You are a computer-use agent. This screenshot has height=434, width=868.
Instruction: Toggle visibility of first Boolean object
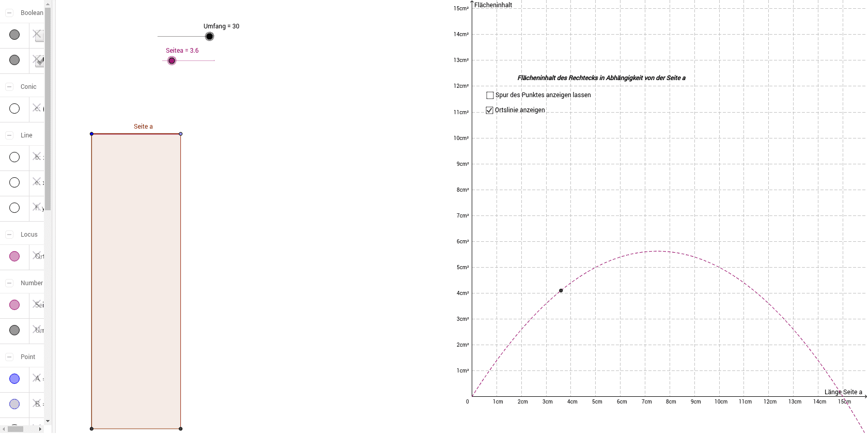[x=14, y=35]
